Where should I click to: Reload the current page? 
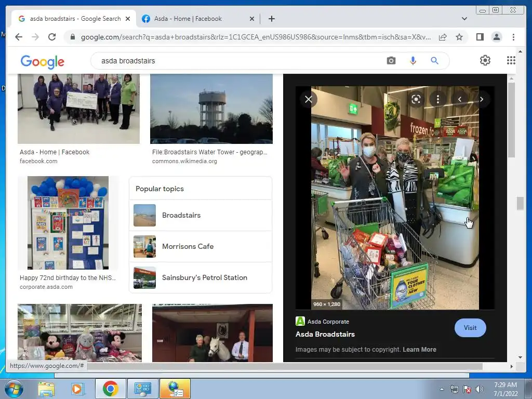point(52,37)
